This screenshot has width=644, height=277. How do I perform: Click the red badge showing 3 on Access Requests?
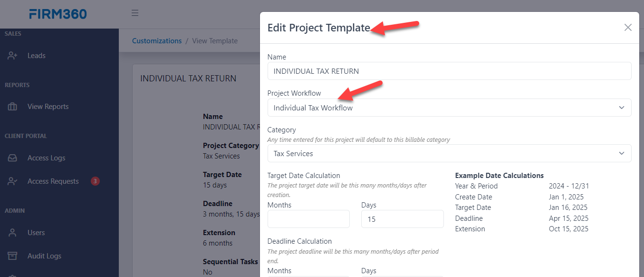pyautogui.click(x=95, y=181)
